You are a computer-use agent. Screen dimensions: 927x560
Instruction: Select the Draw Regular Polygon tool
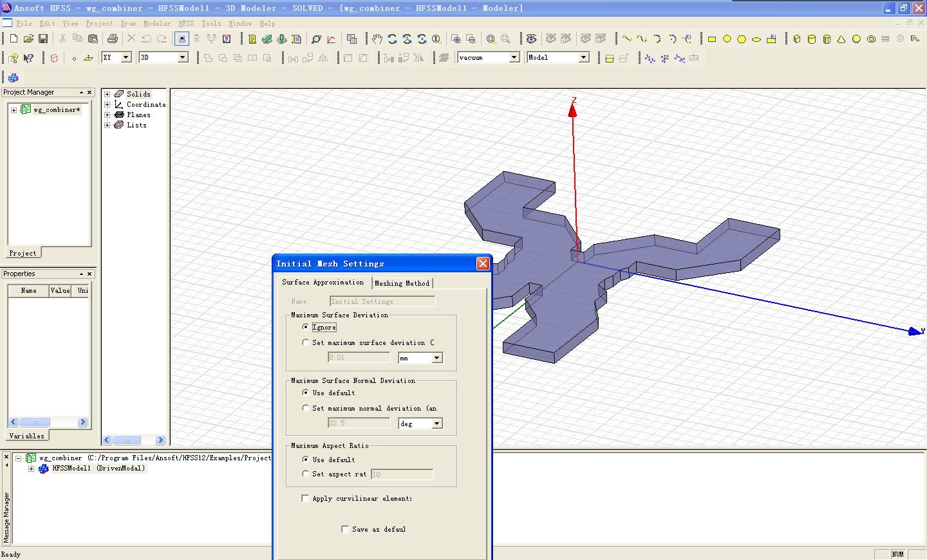point(742,39)
